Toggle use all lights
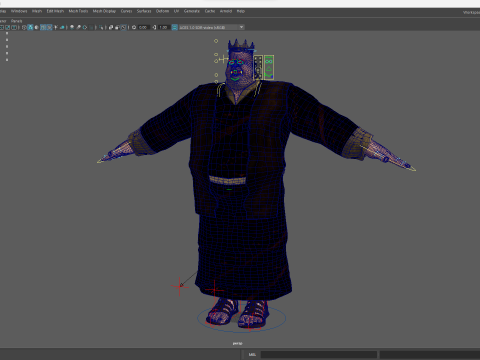480x360 pixels. tap(56, 27)
